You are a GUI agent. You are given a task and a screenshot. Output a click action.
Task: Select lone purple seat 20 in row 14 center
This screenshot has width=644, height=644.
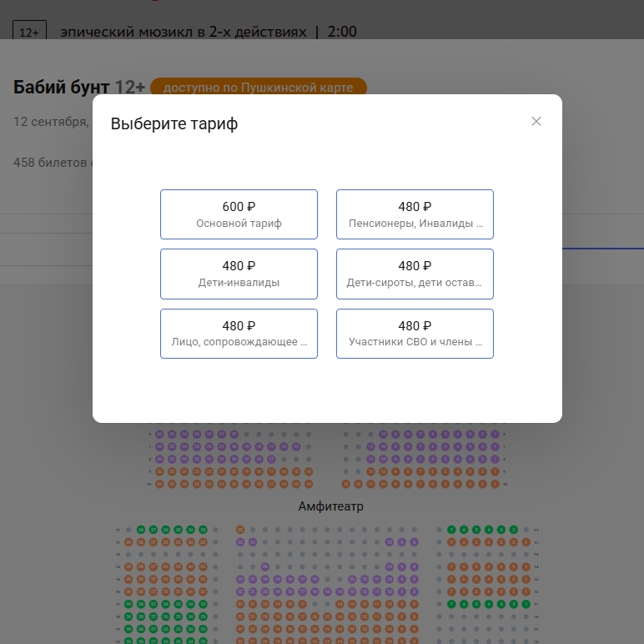click(x=265, y=567)
